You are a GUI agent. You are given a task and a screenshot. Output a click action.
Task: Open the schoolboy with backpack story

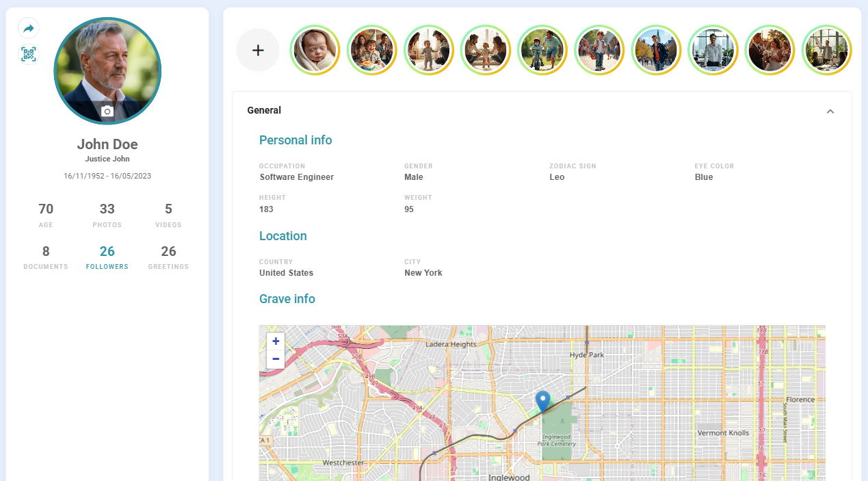[599, 50]
